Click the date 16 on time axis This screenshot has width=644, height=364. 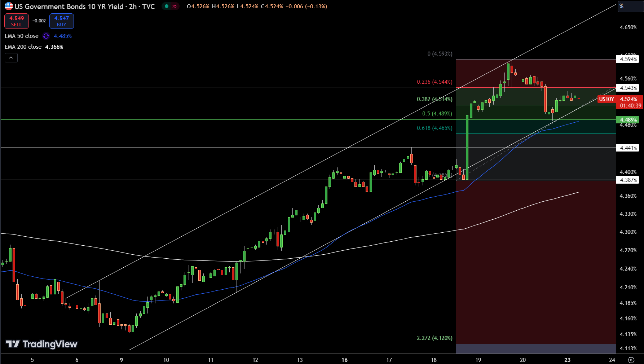(x=344, y=360)
